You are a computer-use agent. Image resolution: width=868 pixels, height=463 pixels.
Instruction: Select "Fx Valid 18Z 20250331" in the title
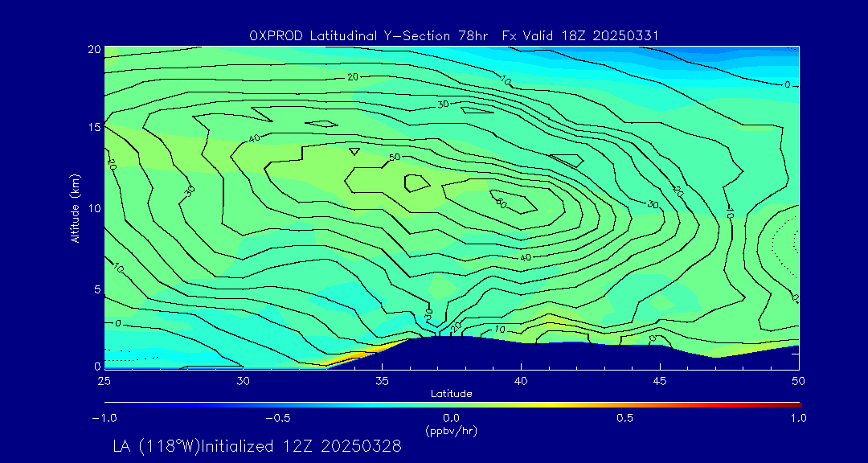click(x=580, y=36)
